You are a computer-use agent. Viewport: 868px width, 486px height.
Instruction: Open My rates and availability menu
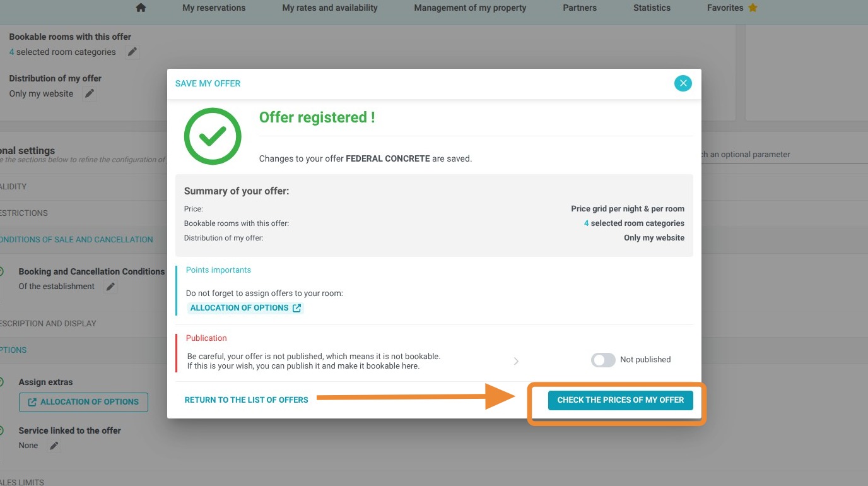pyautogui.click(x=330, y=8)
